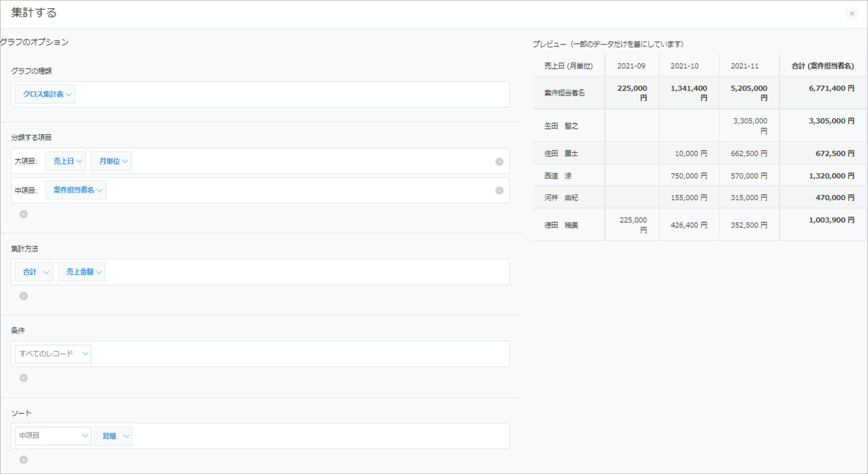Remove the 大項目 row with its minus icon

click(x=499, y=161)
